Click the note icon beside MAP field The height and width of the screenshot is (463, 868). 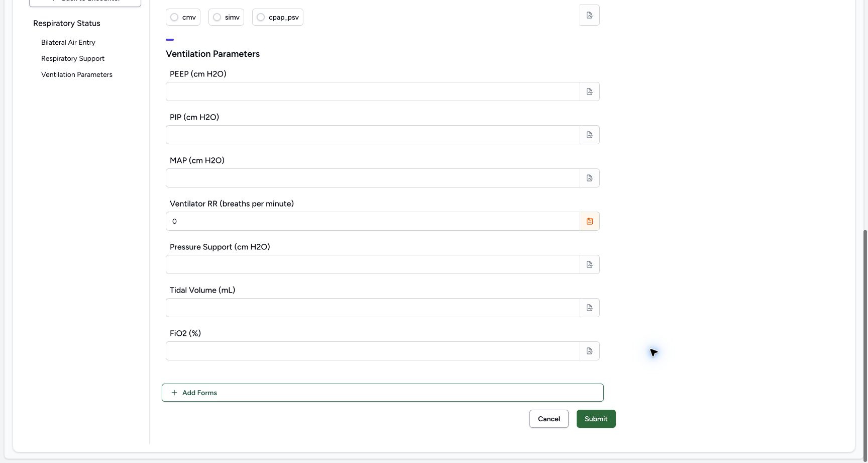(x=590, y=178)
